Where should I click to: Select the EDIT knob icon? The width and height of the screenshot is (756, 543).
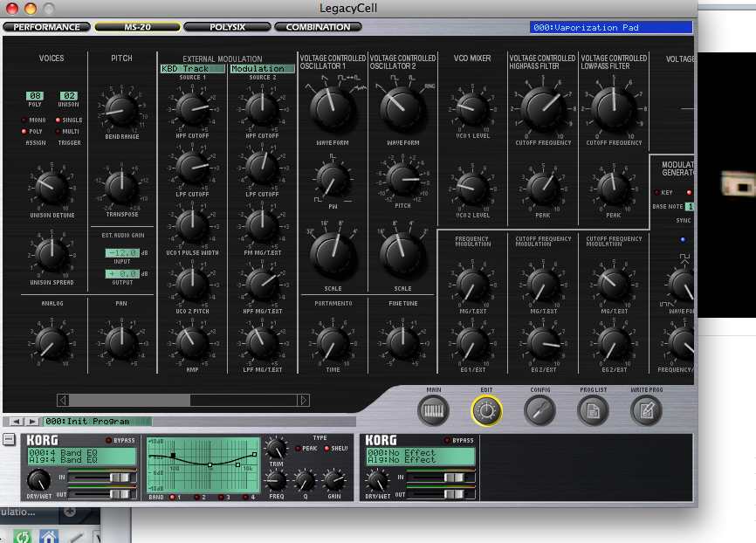486,411
